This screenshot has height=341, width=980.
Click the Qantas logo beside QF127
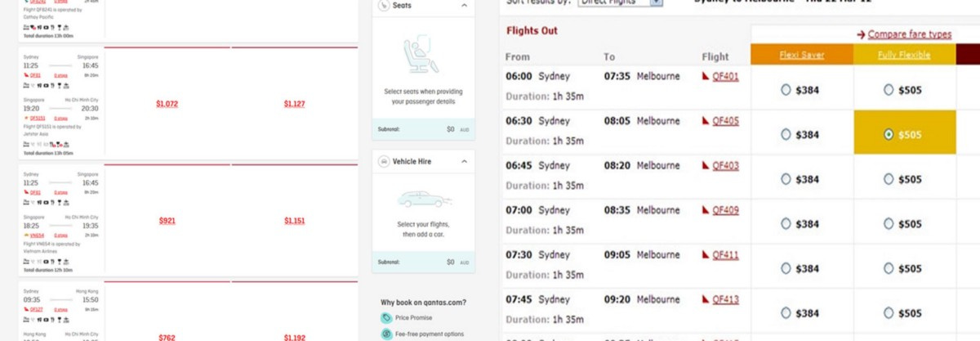click(x=26, y=310)
